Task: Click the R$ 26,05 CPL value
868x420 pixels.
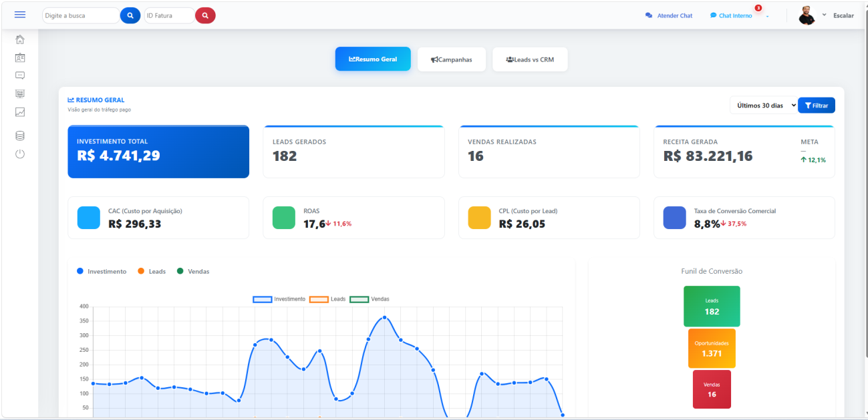Action: tap(522, 224)
